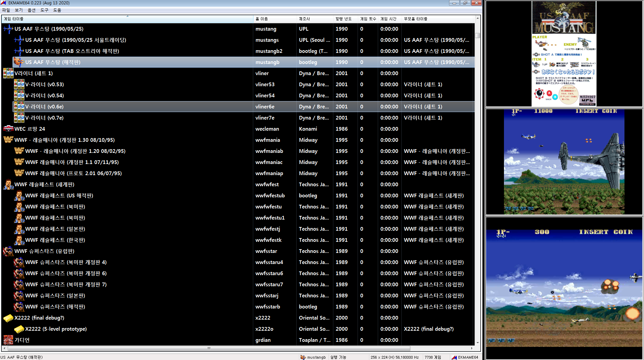Sort by the 제조사 column header
Viewport: 644px width, 360px height.
[315, 19]
